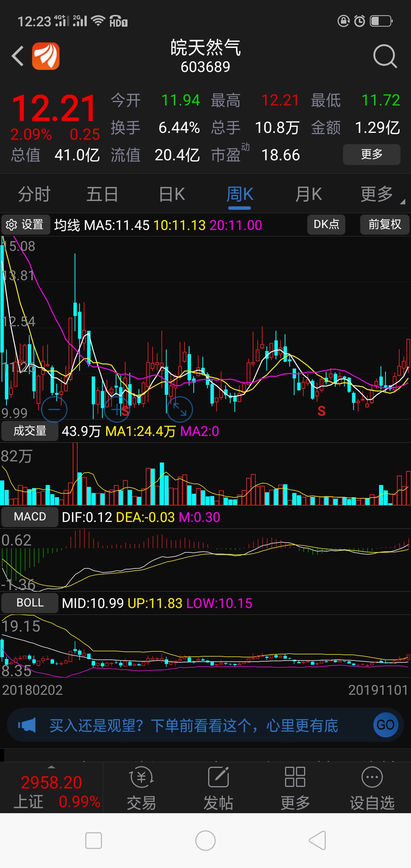The image size is (411, 868).
Task: Change the BOLL indicator
Action: [30, 603]
